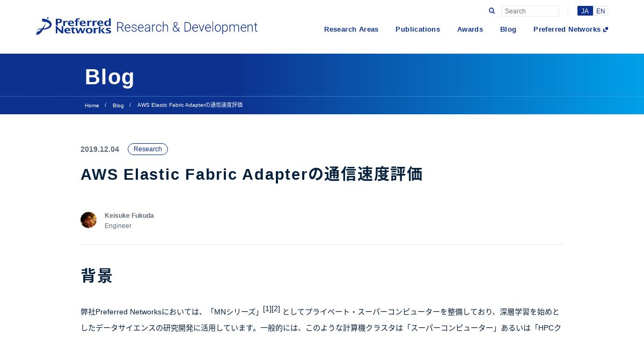Switch language to JA
This screenshot has height=338, width=644.
click(x=585, y=11)
